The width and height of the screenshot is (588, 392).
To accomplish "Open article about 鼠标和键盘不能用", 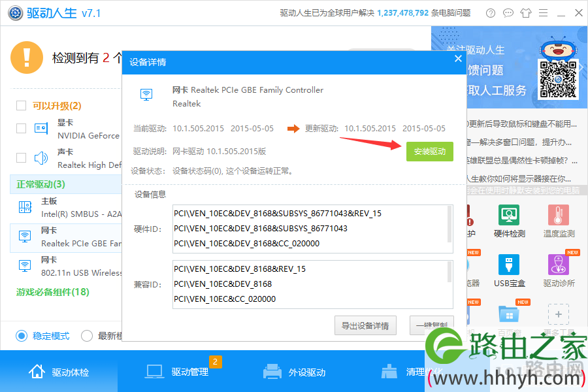I will click(521, 123).
